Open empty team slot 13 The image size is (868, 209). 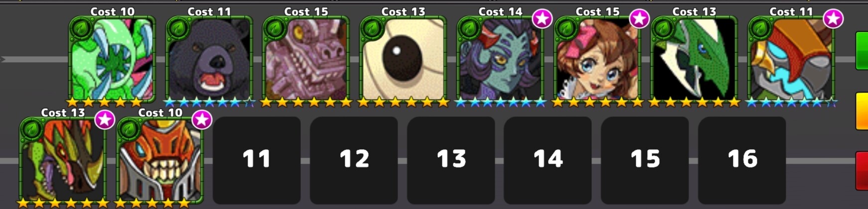click(x=451, y=160)
